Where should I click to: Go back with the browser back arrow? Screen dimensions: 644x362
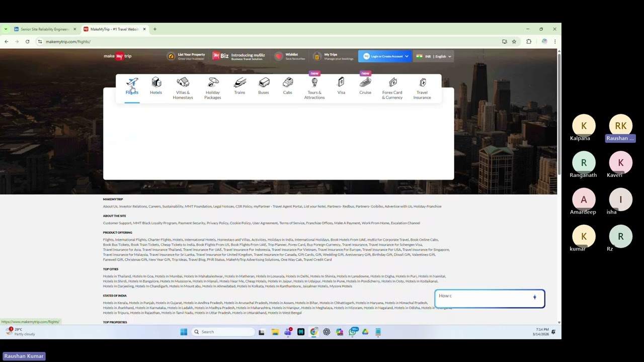coord(7,42)
